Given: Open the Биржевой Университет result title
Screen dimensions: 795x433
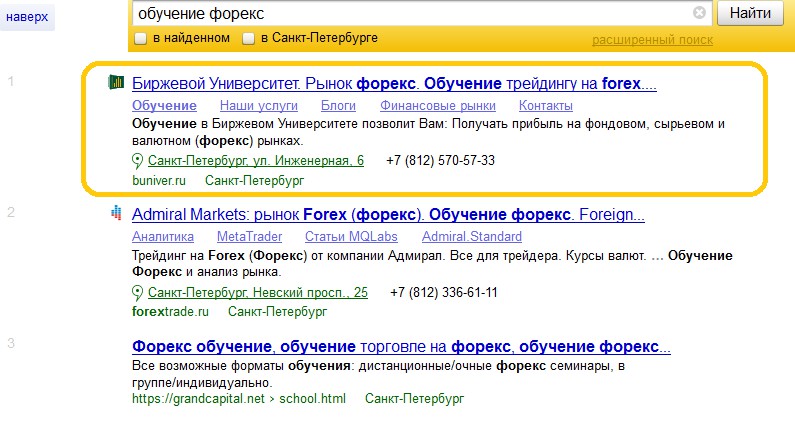Looking at the screenshot, I should coord(394,83).
